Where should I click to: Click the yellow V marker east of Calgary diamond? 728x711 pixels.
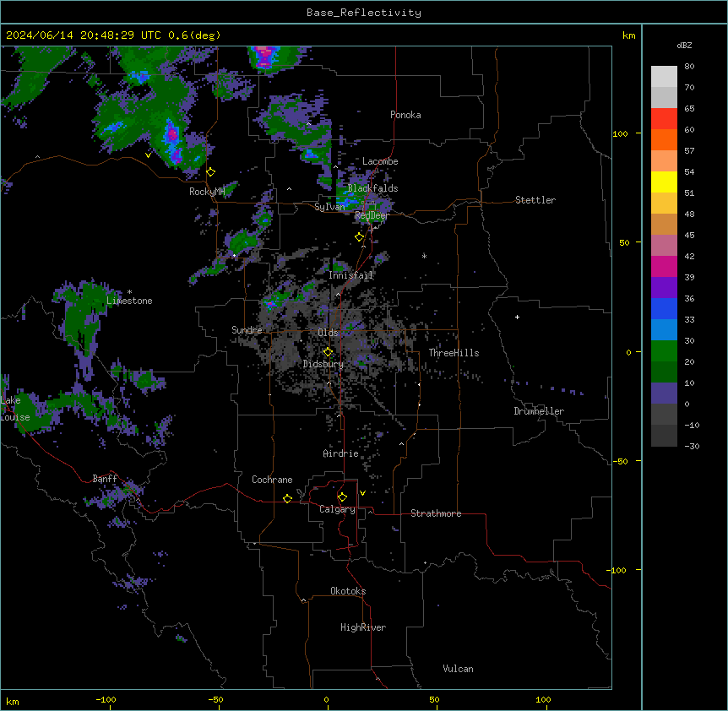tap(362, 493)
